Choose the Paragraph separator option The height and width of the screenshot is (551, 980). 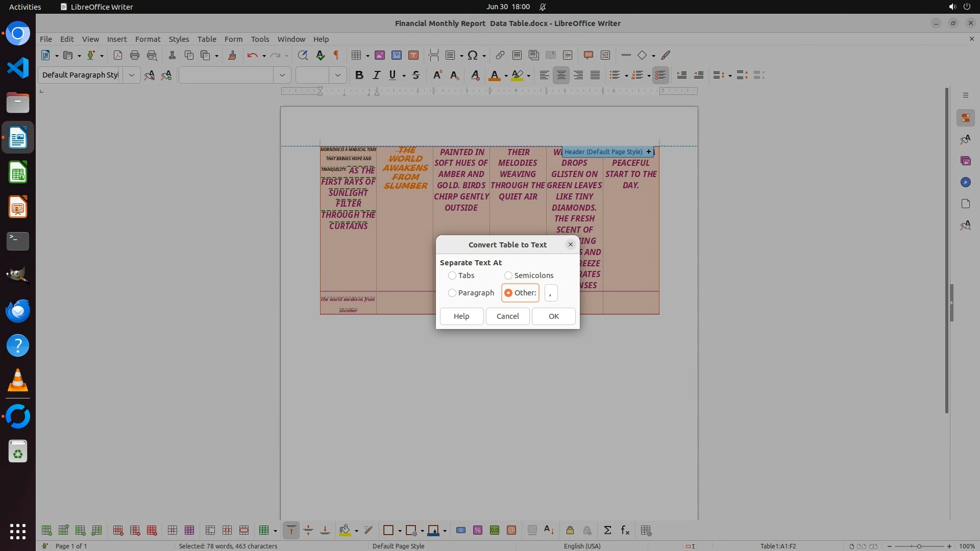pos(452,293)
